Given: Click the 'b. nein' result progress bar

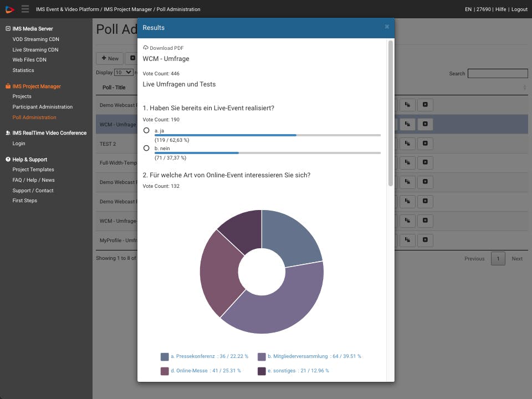Looking at the screenshot, I should [267, 153].
